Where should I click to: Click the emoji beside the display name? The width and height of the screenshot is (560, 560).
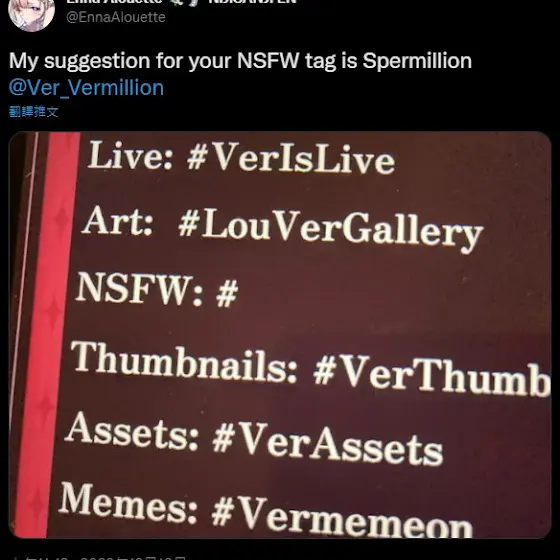[183, 2]
